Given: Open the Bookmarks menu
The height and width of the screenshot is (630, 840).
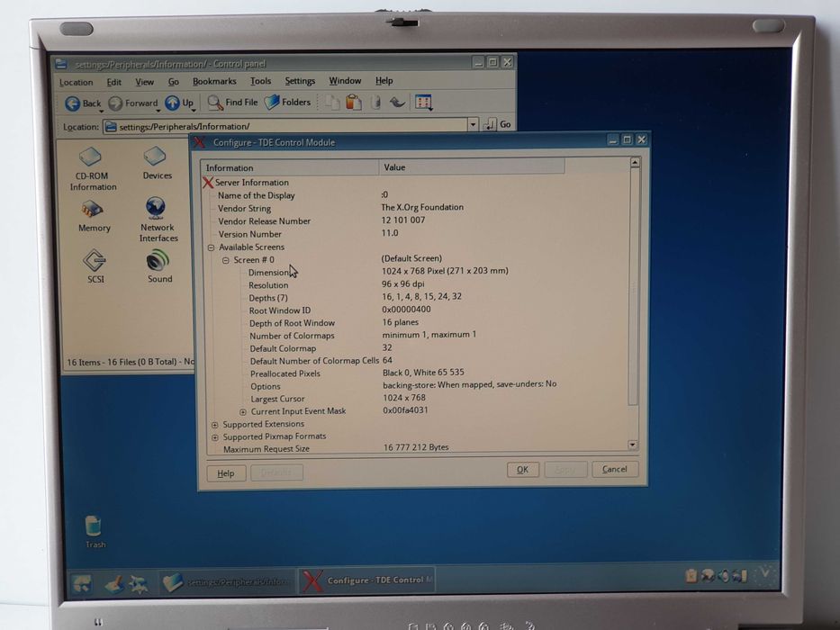Looking at the screenshot, I should (x=214, y=81).
